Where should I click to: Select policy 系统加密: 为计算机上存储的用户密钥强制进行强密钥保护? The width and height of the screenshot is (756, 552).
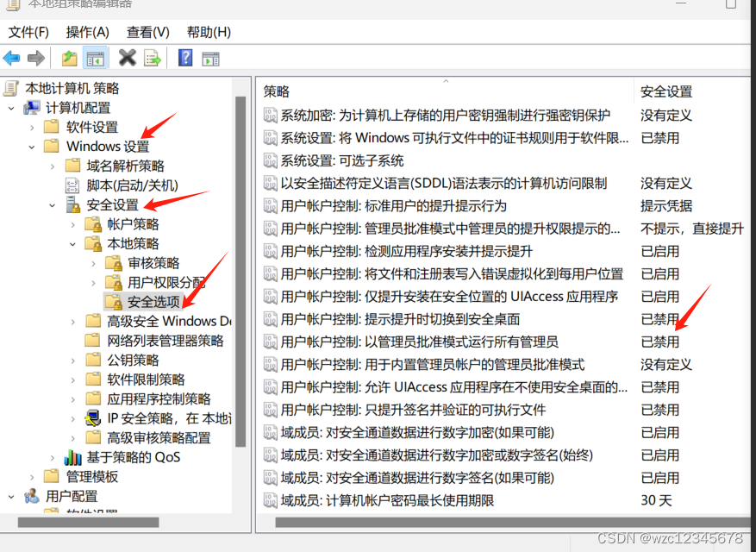446,115
